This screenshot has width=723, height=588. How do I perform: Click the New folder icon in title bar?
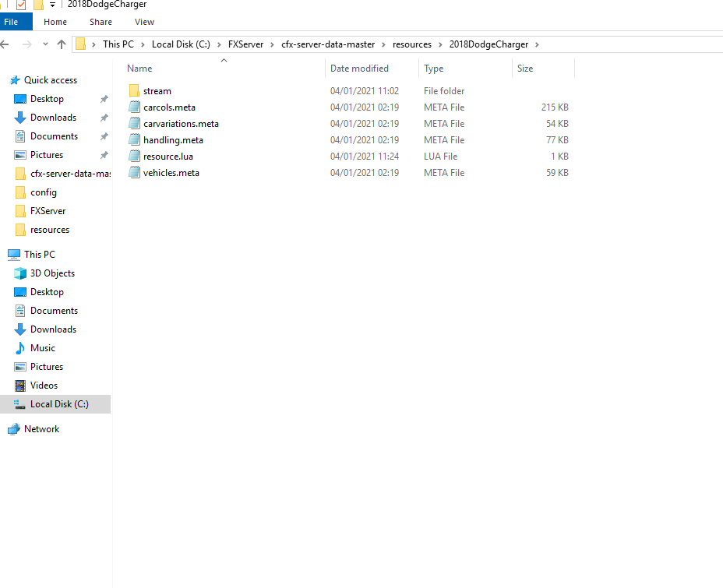[x=38, y=5]
